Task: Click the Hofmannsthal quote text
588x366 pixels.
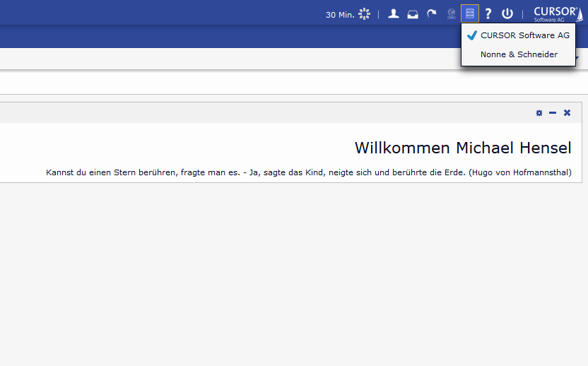Action: pyautogui.click(x=308, y=172)
